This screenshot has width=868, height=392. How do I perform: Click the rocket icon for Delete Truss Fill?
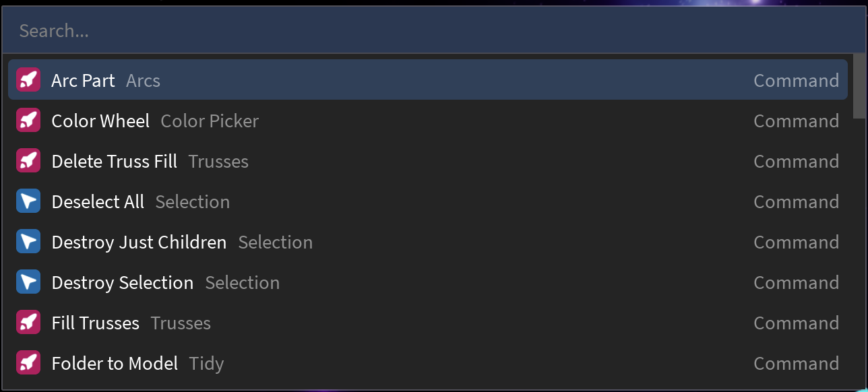coord(28,160)
